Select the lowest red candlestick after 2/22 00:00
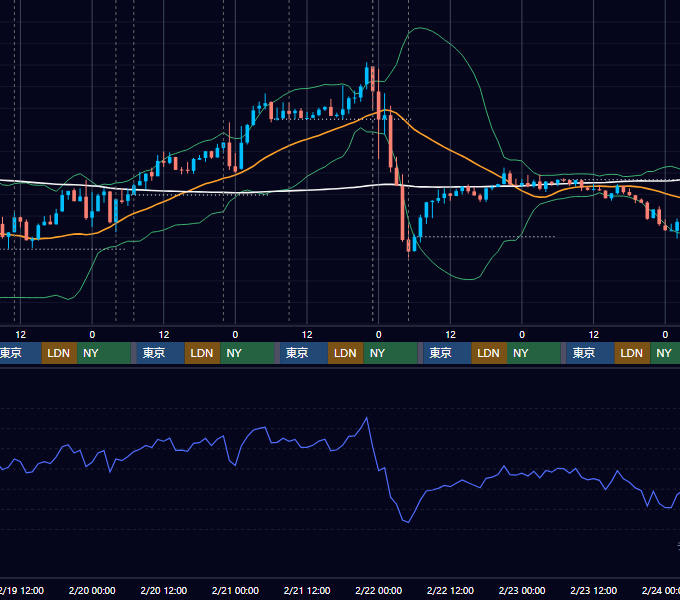The height and width of the screenshot is (600, 680). (408, 246)
